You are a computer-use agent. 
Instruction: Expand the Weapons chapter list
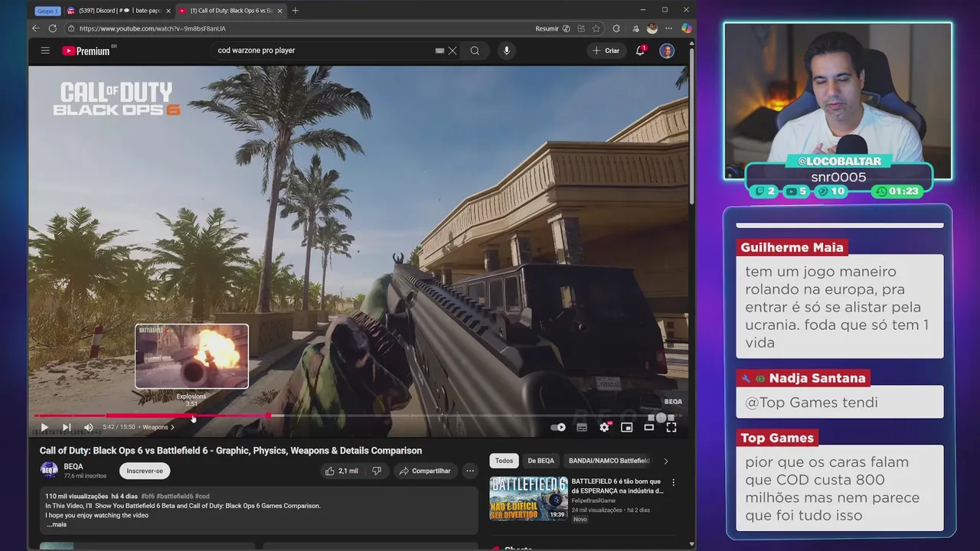158,427
